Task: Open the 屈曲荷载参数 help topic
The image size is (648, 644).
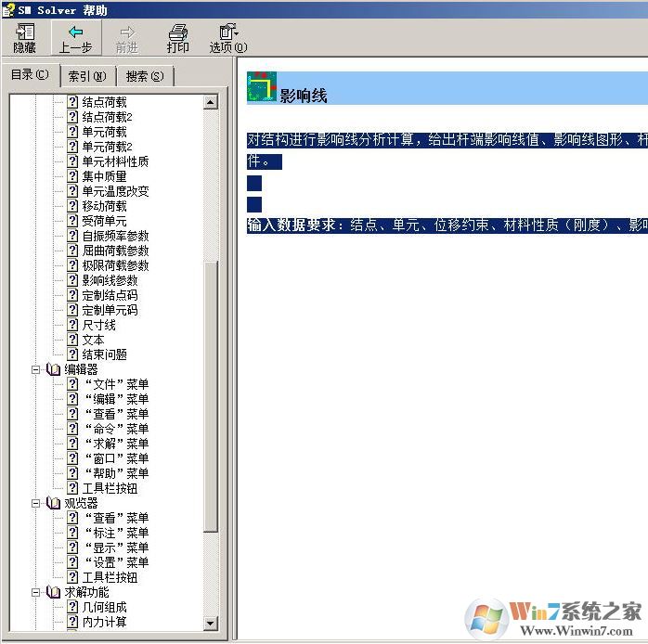Action: coord(115,251)
